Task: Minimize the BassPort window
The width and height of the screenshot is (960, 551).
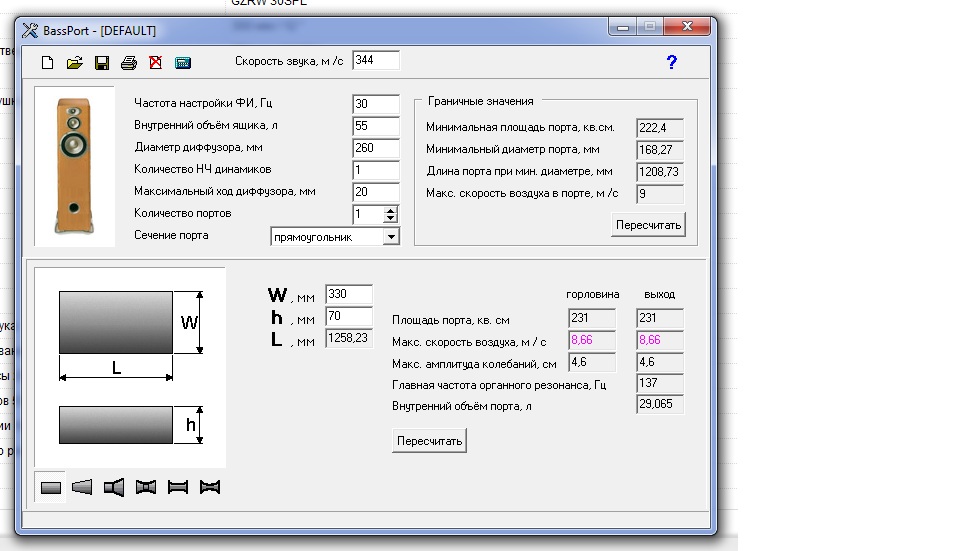Action: tap(623, 26)
